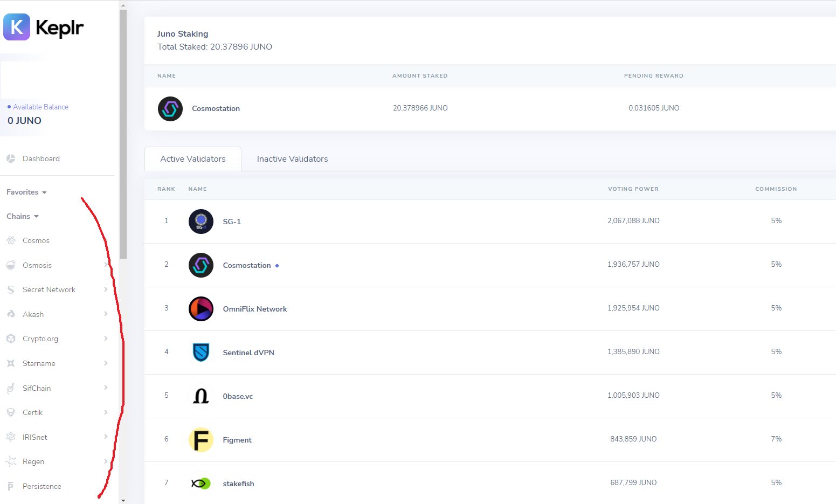Expand the Starname chevron

click(x=106, y=363)
